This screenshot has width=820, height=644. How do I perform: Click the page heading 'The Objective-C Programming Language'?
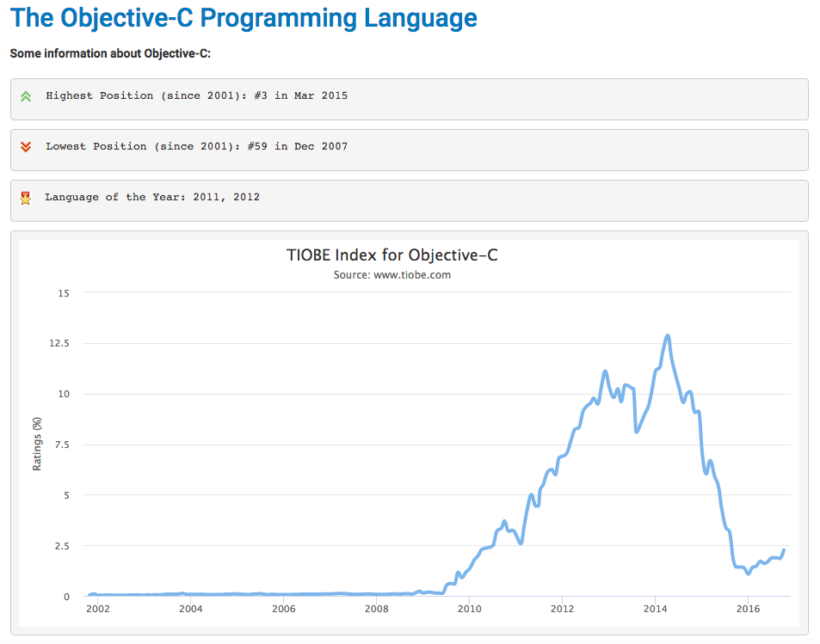pos(244,18)
